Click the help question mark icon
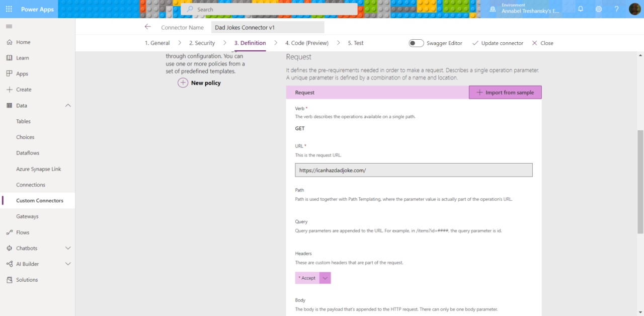 (616, 9)
